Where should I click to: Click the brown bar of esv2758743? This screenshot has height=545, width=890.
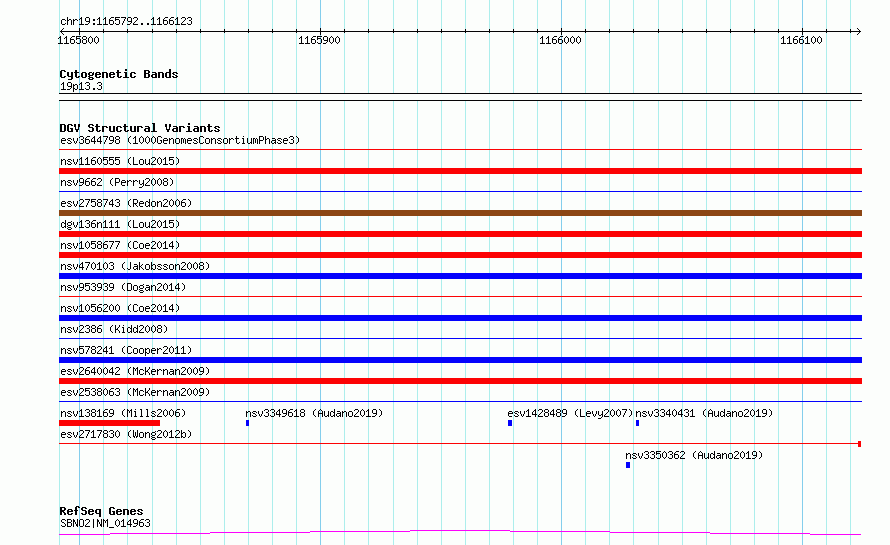tap(460, 213)
